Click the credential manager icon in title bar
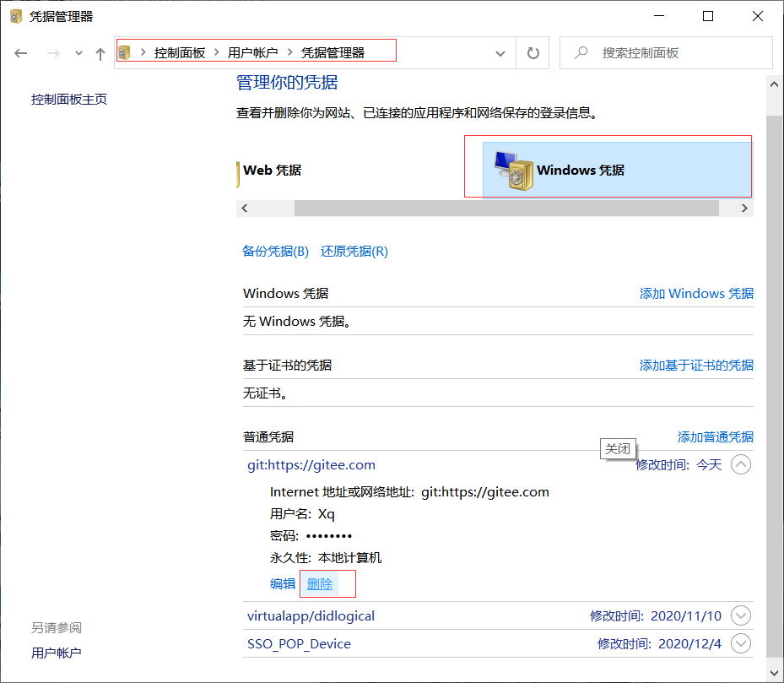Viewport: 784px width, 683px height. coord(14,15)
